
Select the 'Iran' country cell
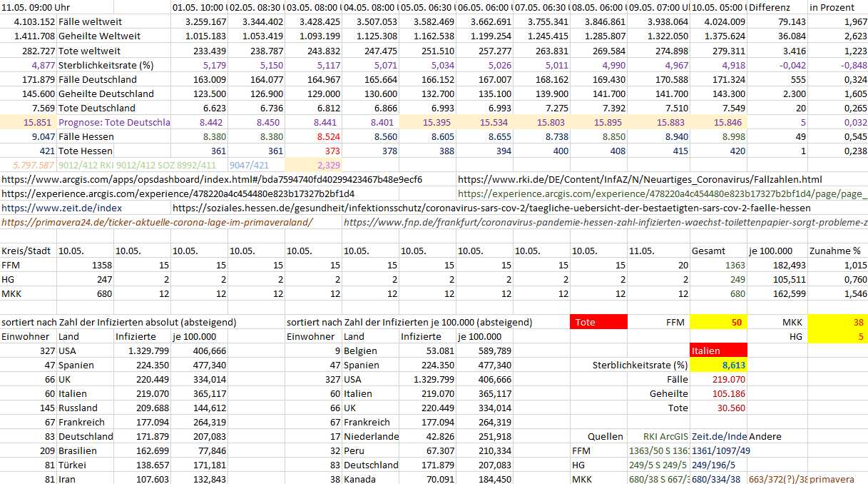(68, 479)
